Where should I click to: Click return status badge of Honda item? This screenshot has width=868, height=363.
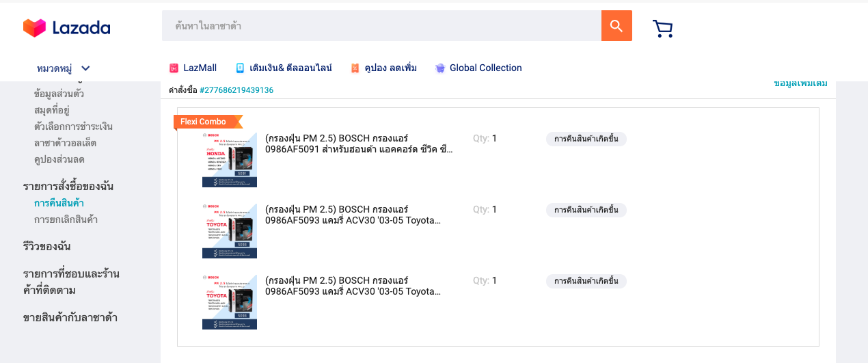586,139
